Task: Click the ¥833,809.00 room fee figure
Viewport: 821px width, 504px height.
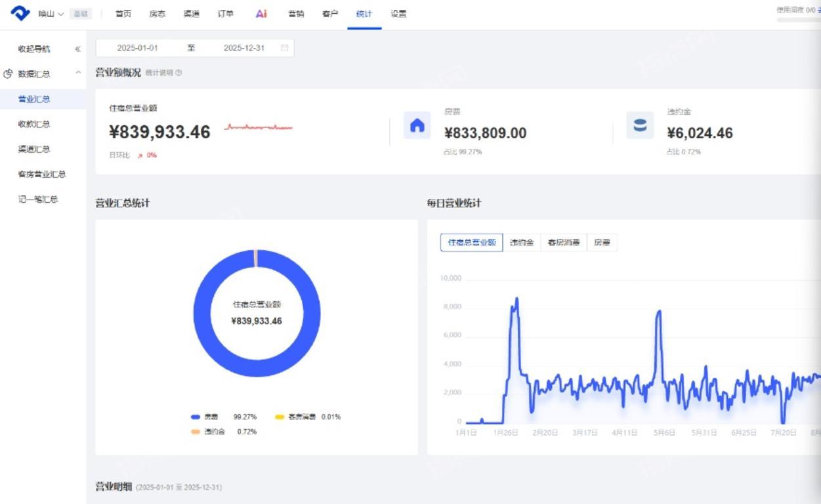Action: pyautogui.click(x=485, y=133)
